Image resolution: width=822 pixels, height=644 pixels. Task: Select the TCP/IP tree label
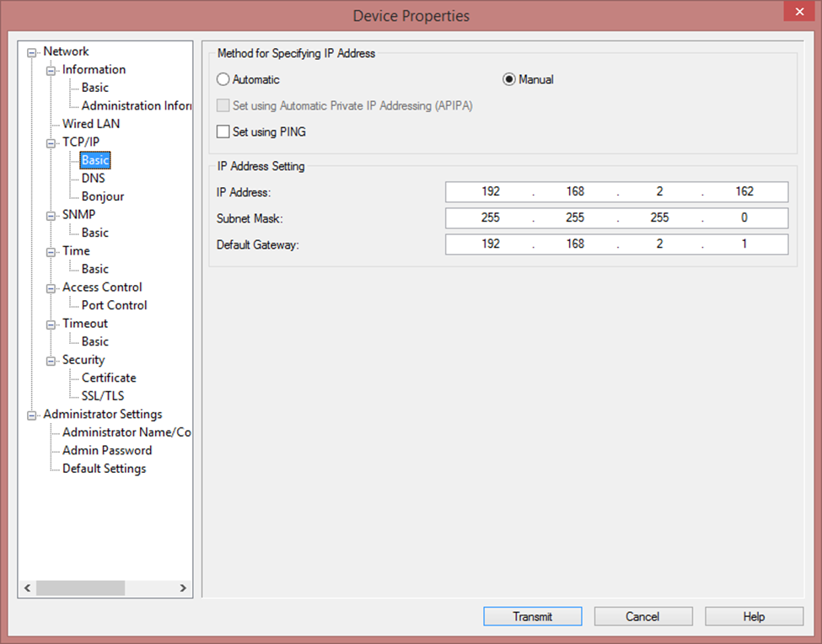click(81, 142)
